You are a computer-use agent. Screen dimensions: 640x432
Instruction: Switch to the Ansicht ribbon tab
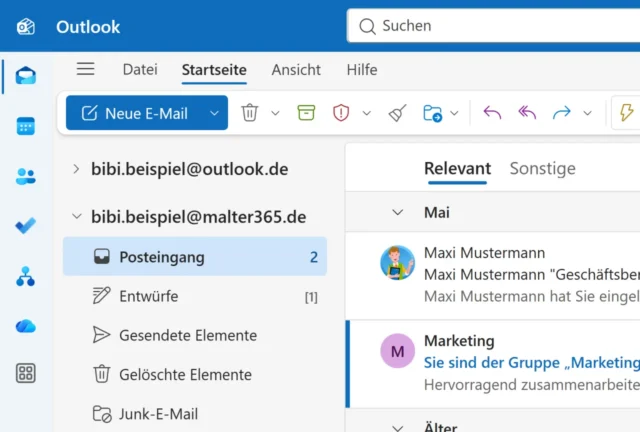coord(296,70)
